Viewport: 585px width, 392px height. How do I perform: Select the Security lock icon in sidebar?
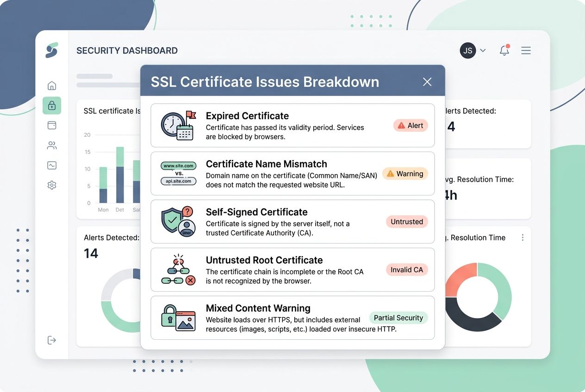click(51, 105)
